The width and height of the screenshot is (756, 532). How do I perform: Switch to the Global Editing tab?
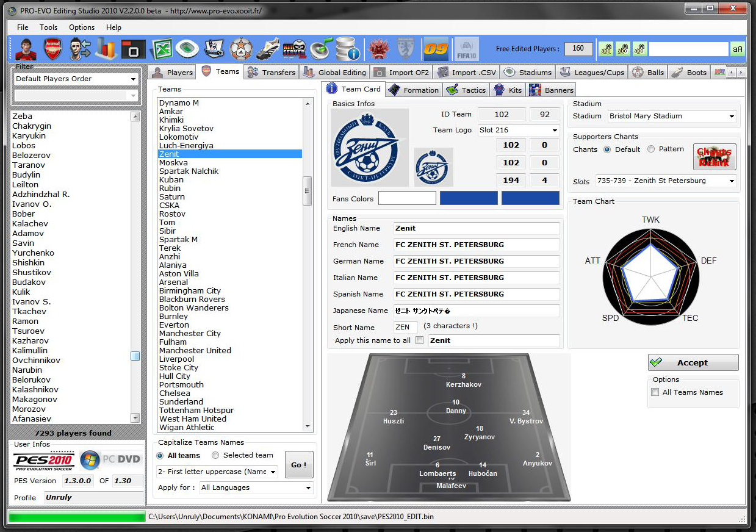tap(335, 73)
